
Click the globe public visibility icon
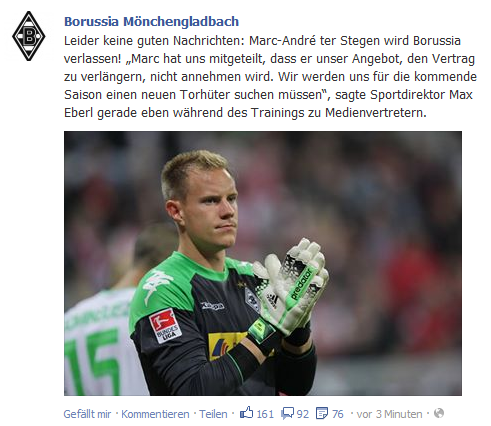pyautogui.click(x=439, y=413)
